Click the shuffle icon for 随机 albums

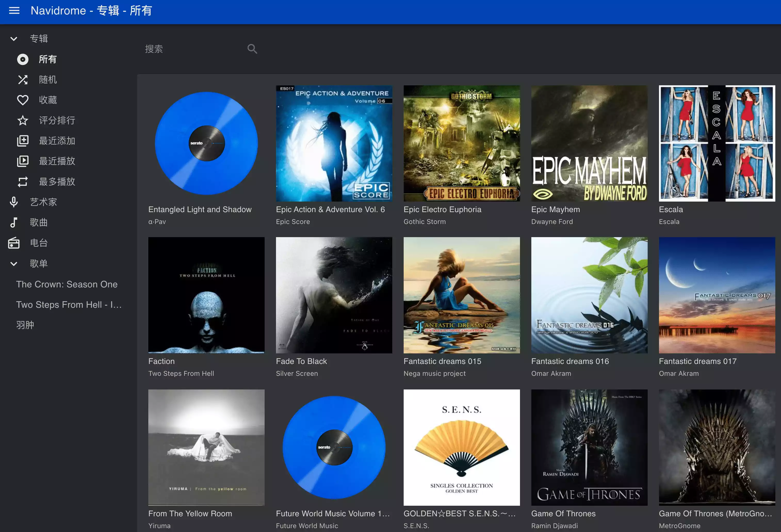pyautogui.click(x=22, y=80)
